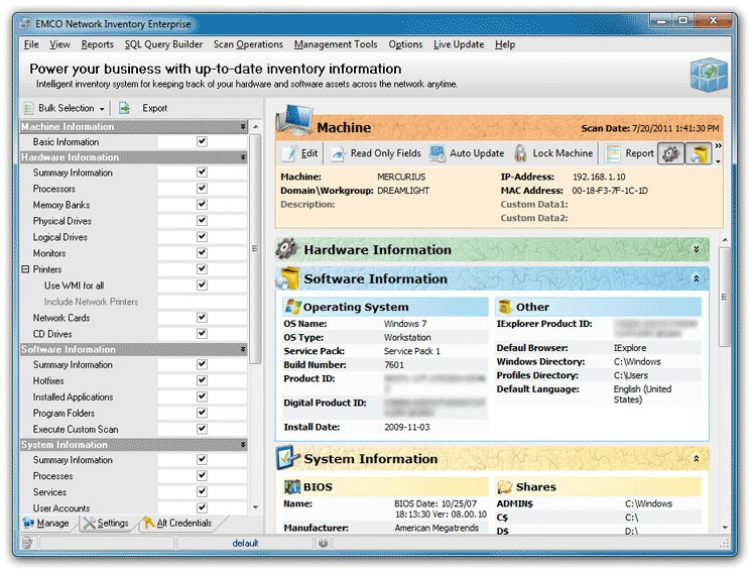This screenshot has width=750, height=569.
Task: Click the Auto Update icon
Action: coord(437,153)
